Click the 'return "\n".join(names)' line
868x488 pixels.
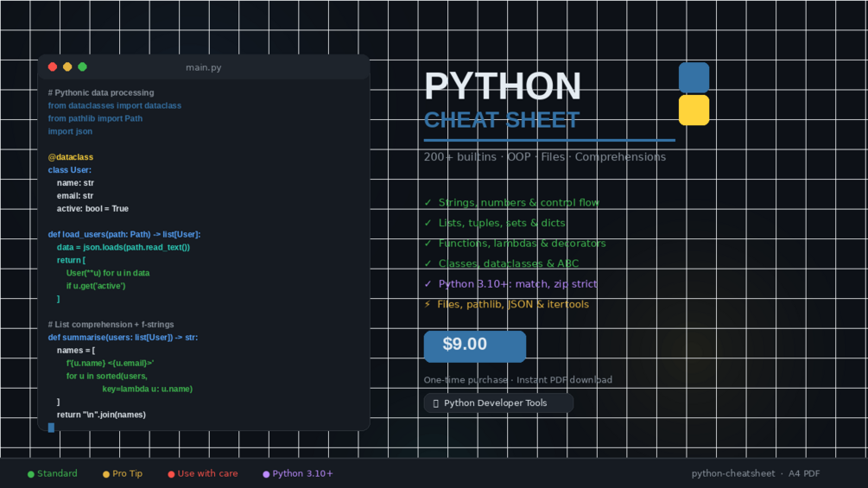pyautogui.click(x=101, y=415)
